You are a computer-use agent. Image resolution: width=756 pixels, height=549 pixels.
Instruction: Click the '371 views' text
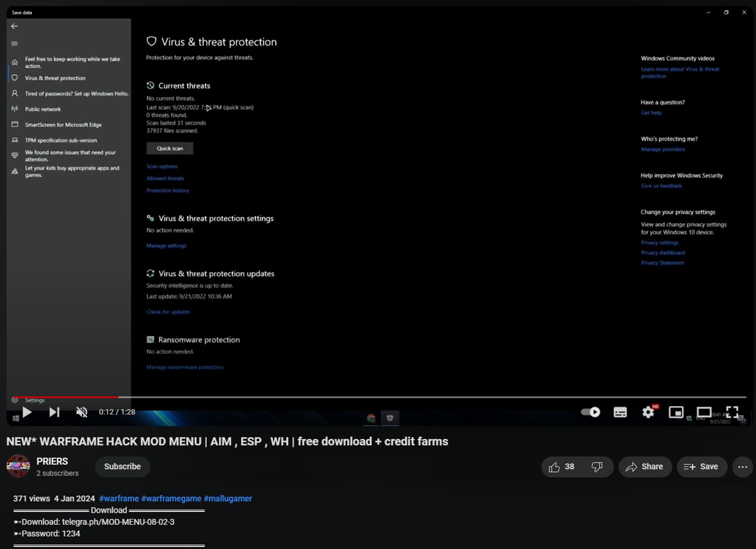31,499
